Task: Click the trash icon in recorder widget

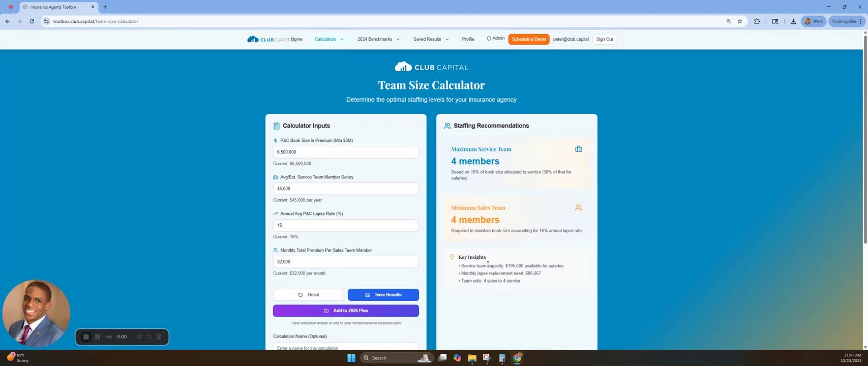Action: (159, 337)
